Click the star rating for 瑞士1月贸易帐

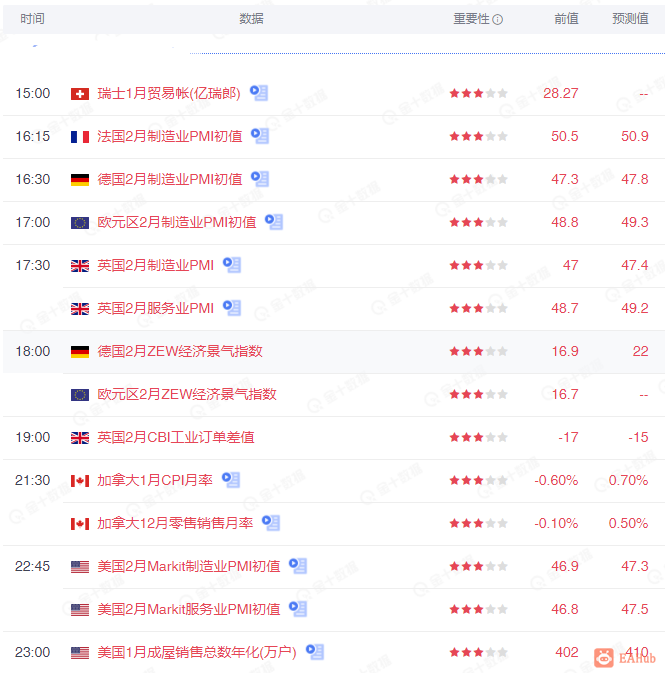[478, 93]
